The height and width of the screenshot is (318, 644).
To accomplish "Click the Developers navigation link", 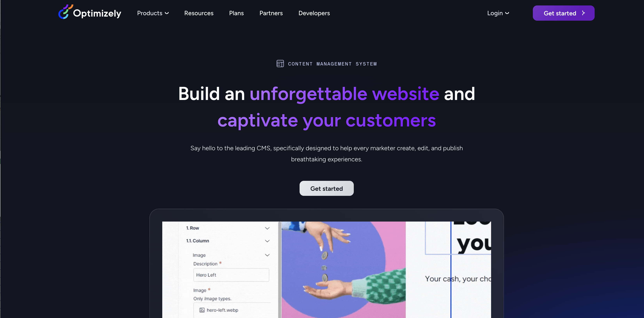I will pos(314,13).
